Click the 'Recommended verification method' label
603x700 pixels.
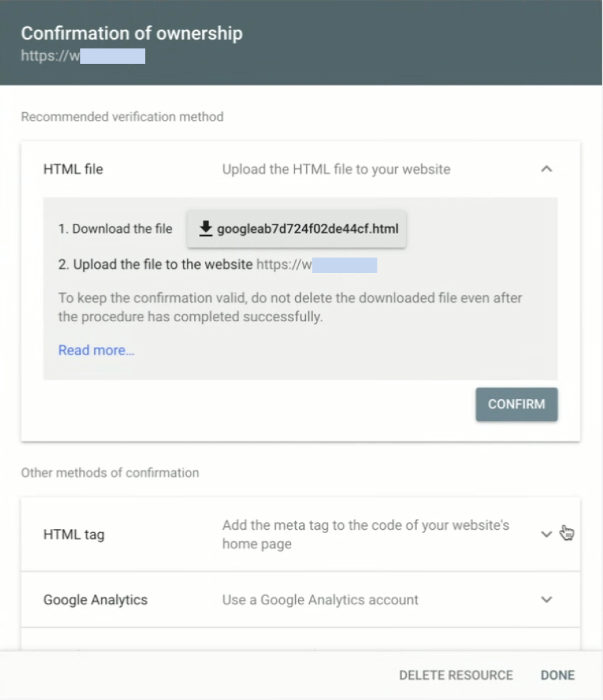pos(122,117)
